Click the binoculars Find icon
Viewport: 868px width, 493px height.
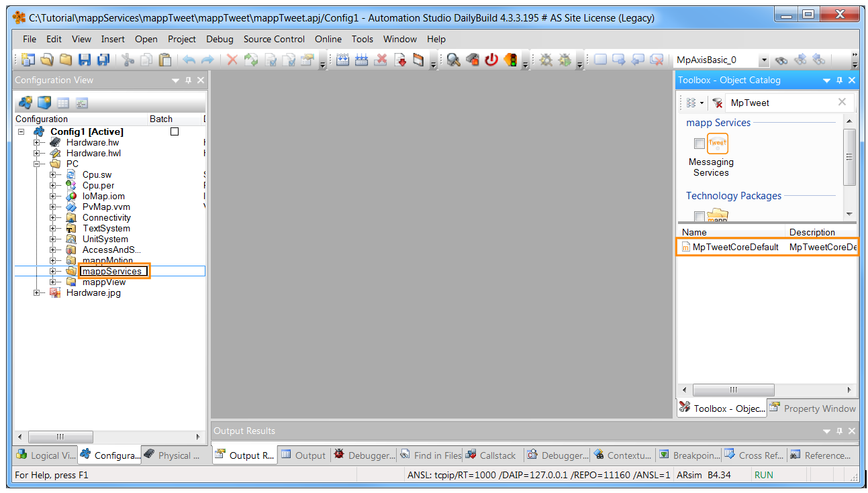(x=781, y=60)
